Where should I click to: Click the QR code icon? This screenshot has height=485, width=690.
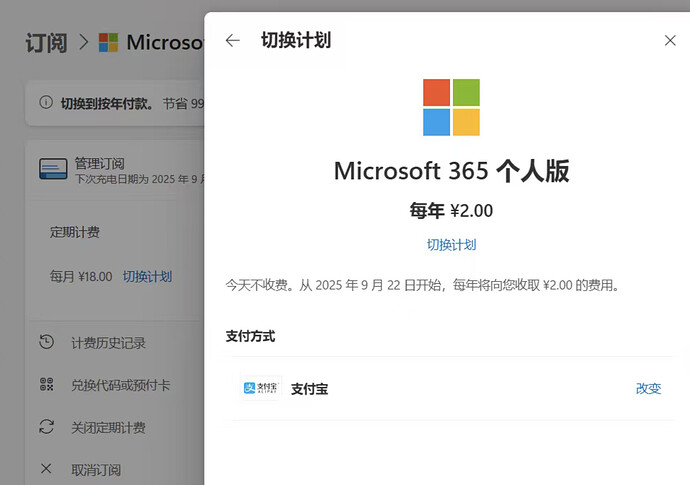[46, 385]
